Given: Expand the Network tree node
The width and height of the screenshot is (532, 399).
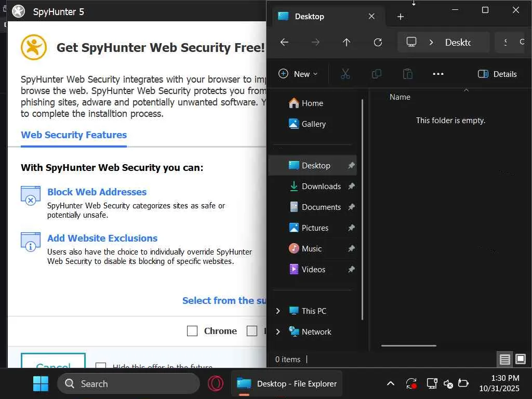Looking at the screenshot, I should coord(278,332).
